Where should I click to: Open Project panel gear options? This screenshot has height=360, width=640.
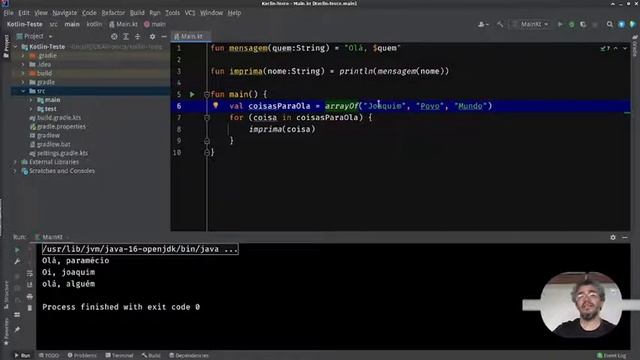coord(152,37)
